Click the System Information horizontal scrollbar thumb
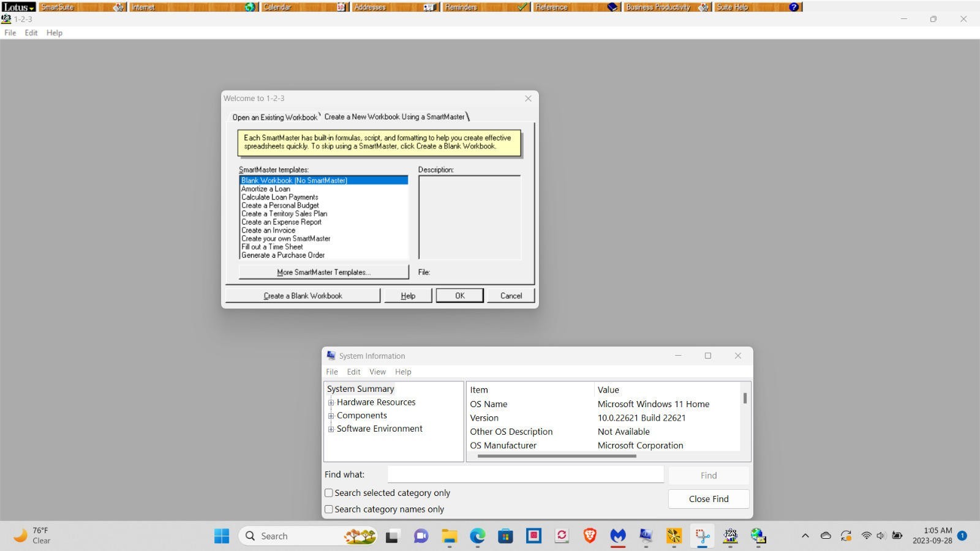Image resolution: width=980 pixels, height=551 pixels. [x=557, y=456]
